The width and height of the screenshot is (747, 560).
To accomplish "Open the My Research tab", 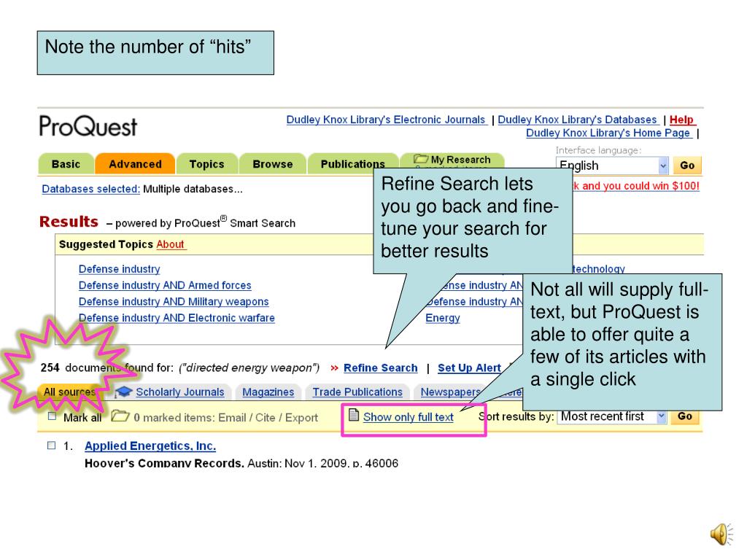I will pos(452,160).
